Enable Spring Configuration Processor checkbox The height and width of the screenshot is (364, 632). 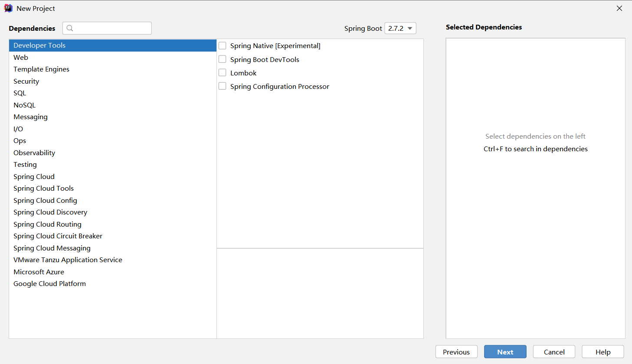(x=223, y=86)
